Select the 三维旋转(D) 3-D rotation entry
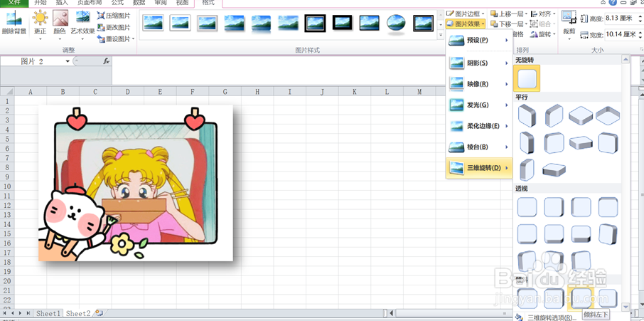Screen dimensions: 644x321 coord(479,168)
